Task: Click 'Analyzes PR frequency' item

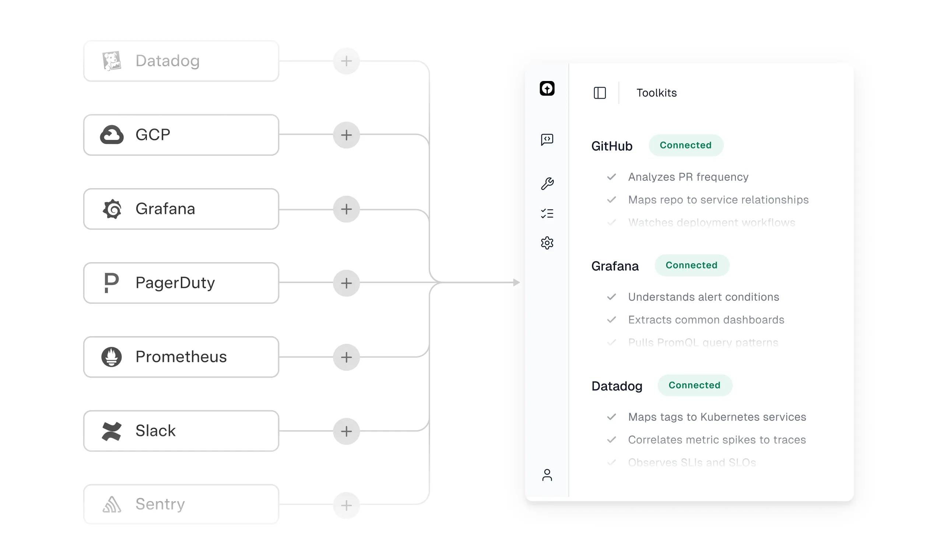Action: click(688, 177)
